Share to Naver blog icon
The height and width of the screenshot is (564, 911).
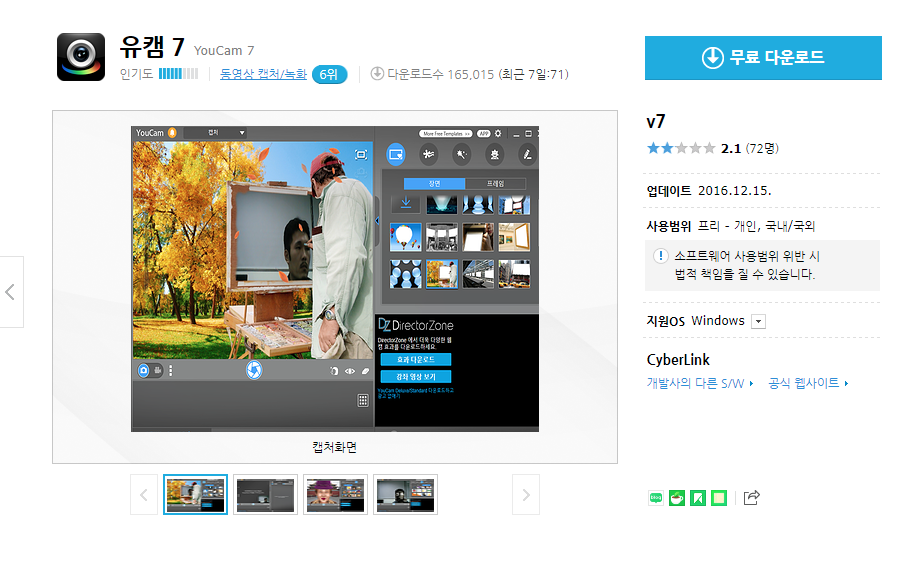click(656, 498)
